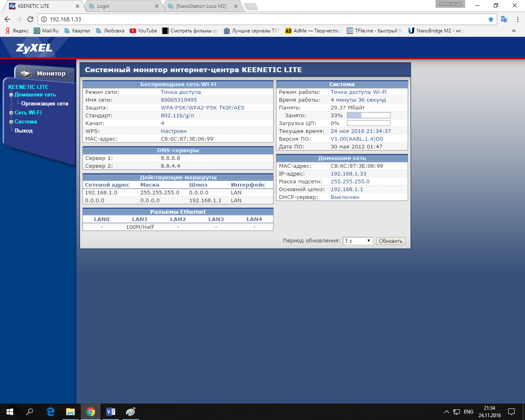This screenshot has height=420, width=525.
Task: Open Организация сети page
Action: (x=45, y=104)
